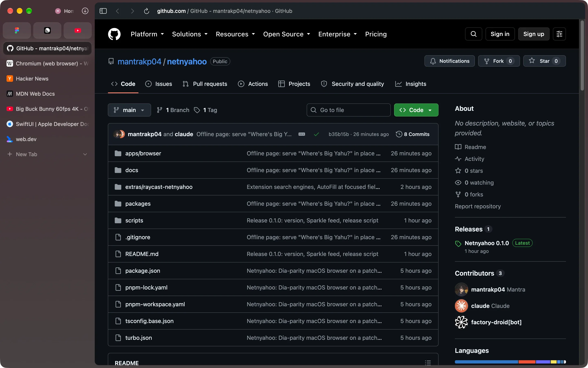Viewport: 588px width, 368px height.
Task: Open the 1 Branch link
Action: point(173,110)
